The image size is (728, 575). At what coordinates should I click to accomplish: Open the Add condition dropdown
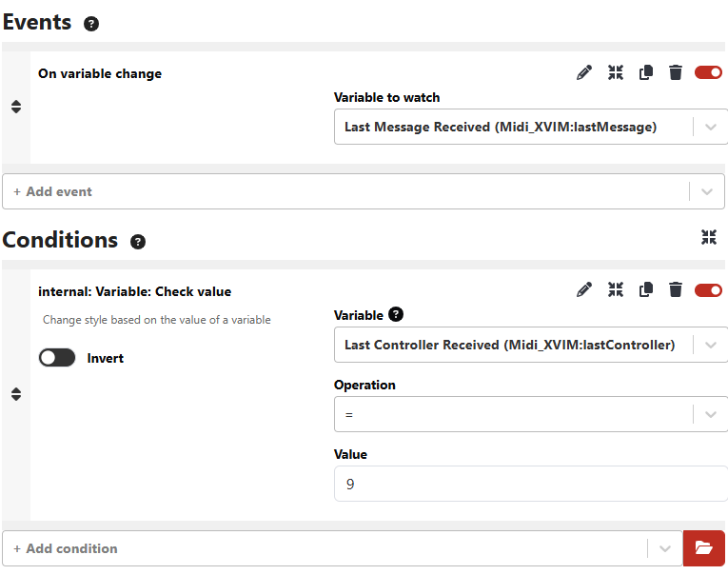[343, 548]
